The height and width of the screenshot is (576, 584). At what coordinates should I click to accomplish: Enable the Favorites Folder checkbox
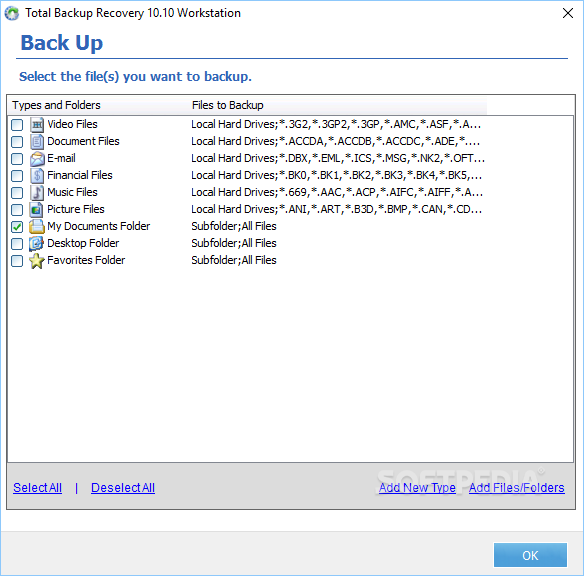(x=17, y=261)
